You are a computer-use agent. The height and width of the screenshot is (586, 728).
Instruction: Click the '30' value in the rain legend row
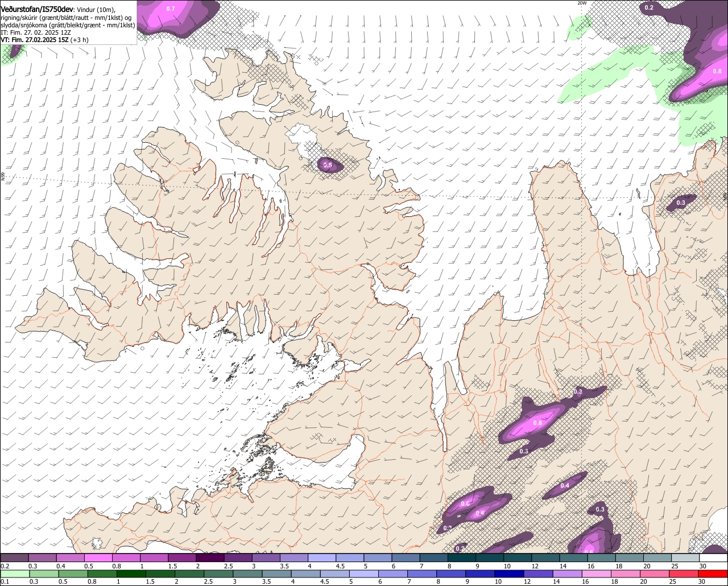point(702,581)
